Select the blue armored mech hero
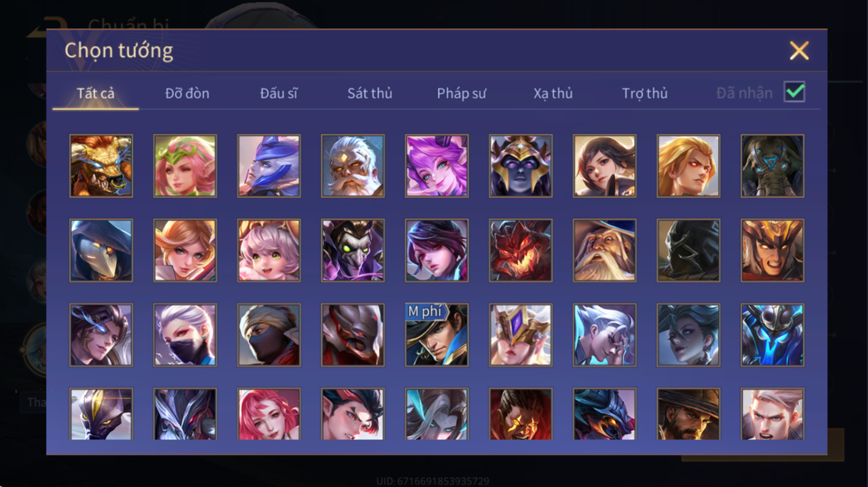Image resolution: width=868 pixels, height=487 pixels. coord(772,335)
